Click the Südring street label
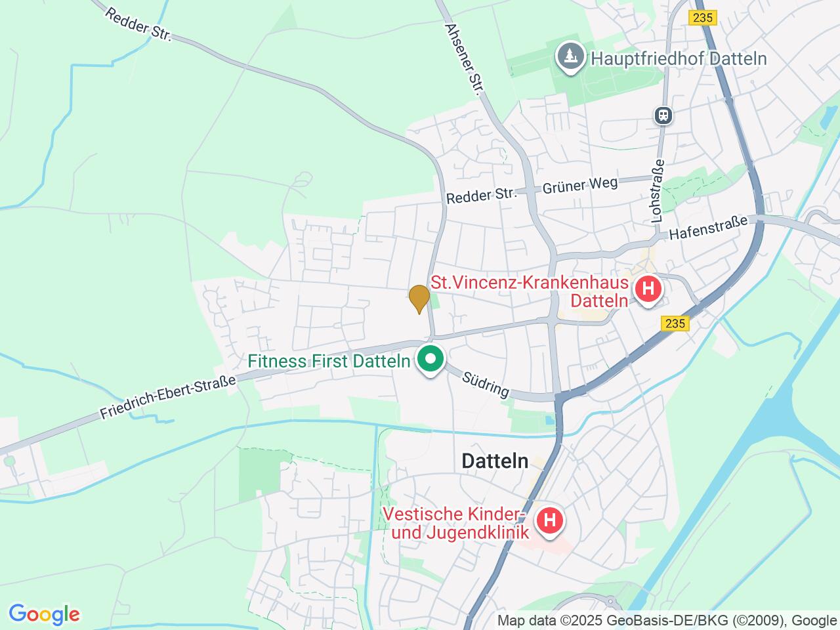Image resolution: width=840 pixels, height=630 pixels. pyautogui.click(x=486, y=385)
